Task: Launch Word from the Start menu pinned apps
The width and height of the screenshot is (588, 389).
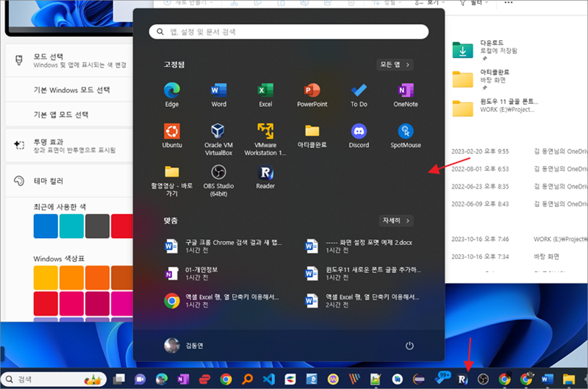Action: coord(219,95)
